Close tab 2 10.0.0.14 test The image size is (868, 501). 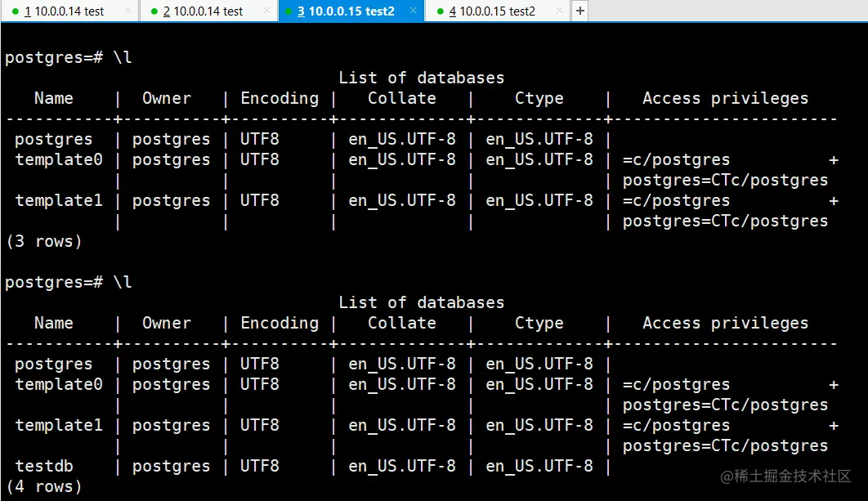pos(266,11)
